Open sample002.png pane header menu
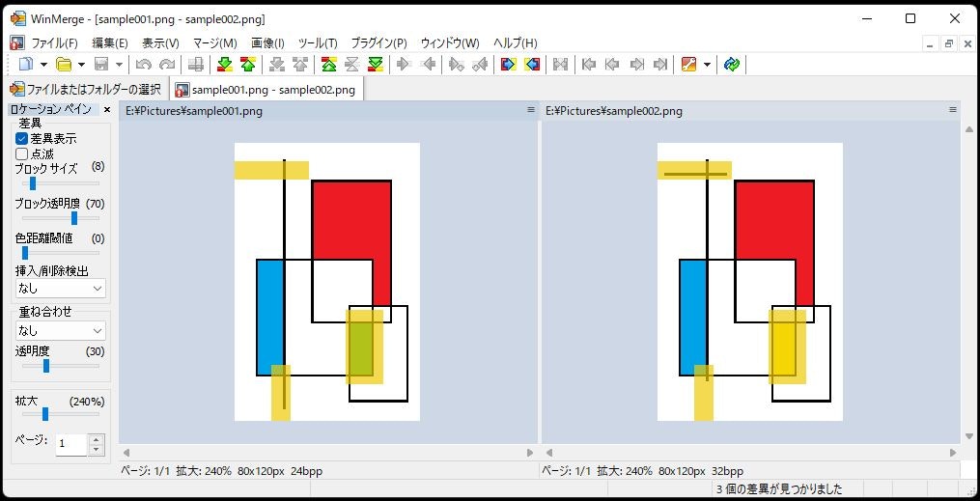The width and height of the screenshot is (980, 501). pos(953,109)
